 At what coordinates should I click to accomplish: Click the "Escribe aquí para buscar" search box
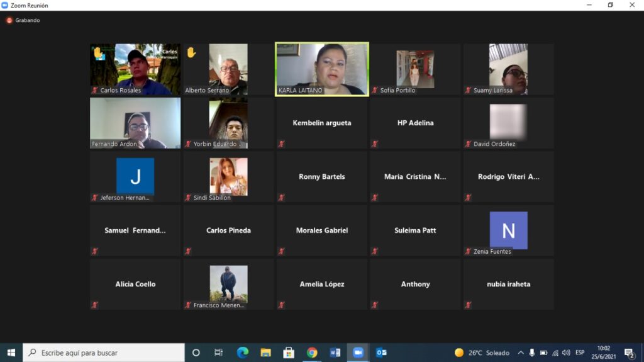point(104,353)
